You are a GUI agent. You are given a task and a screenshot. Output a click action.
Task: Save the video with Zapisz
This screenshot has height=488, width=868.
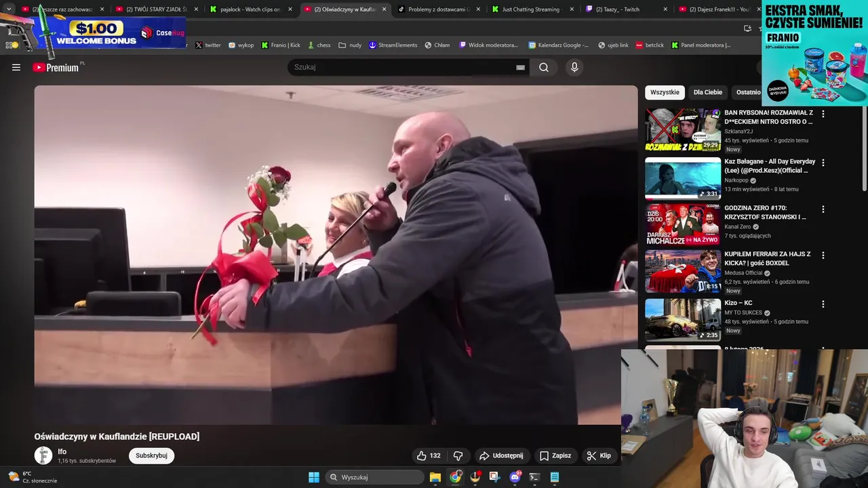click(x=555, y=455)
